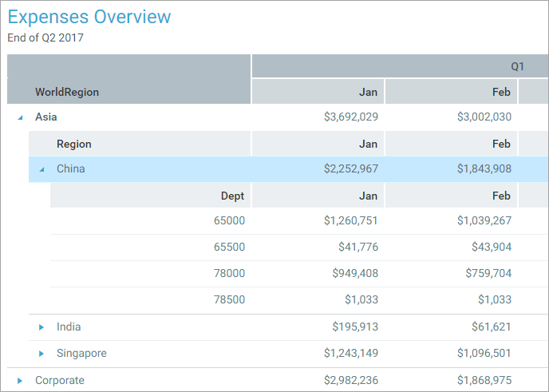
Task: Expand the Corporate row arrow
Action: [x=20, y=381]
